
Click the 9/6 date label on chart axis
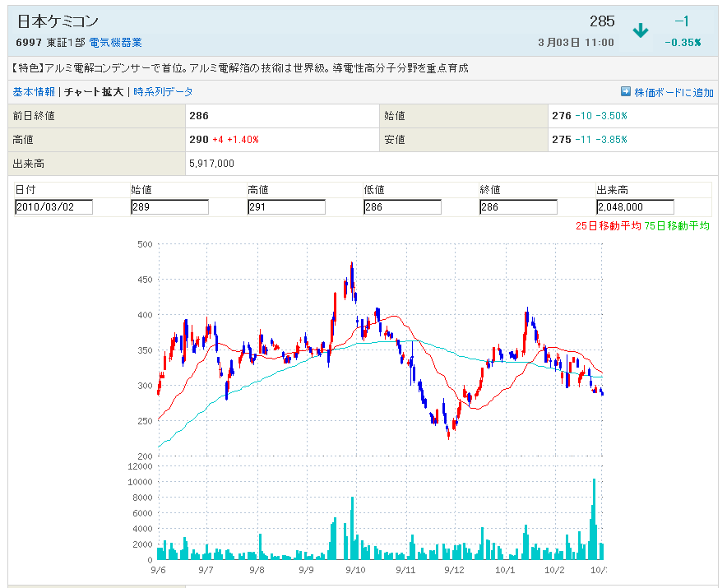(158, 570)
